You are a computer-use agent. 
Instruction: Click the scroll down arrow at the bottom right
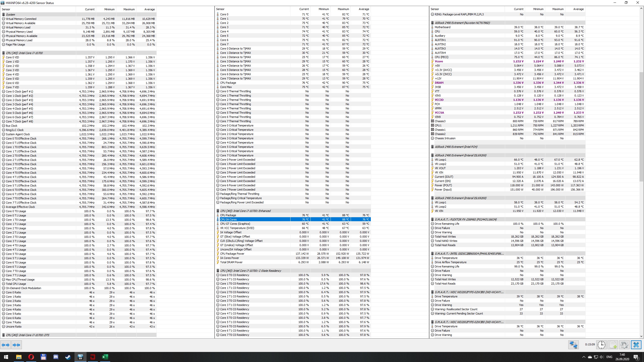(x=641, y=336)
